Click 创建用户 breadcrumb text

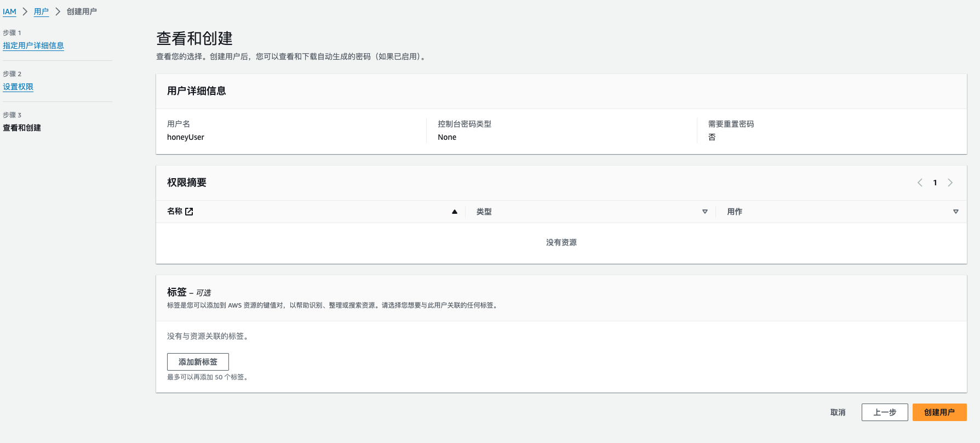[82, 12]
